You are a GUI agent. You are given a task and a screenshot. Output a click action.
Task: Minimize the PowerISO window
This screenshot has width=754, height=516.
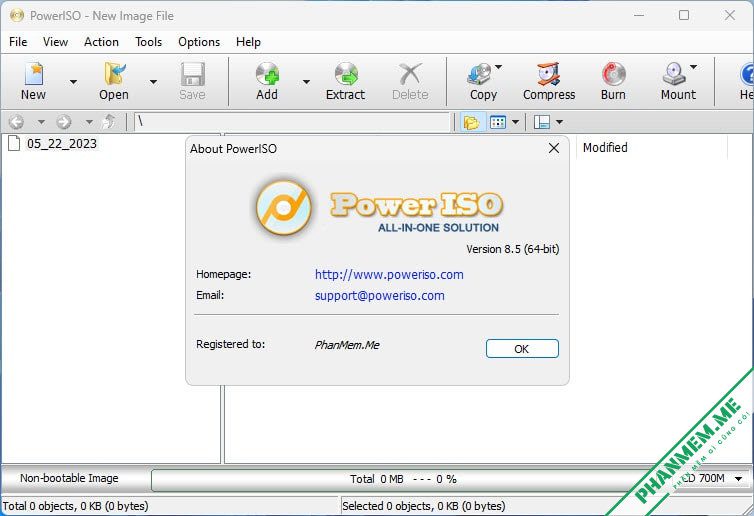[639, 15]
